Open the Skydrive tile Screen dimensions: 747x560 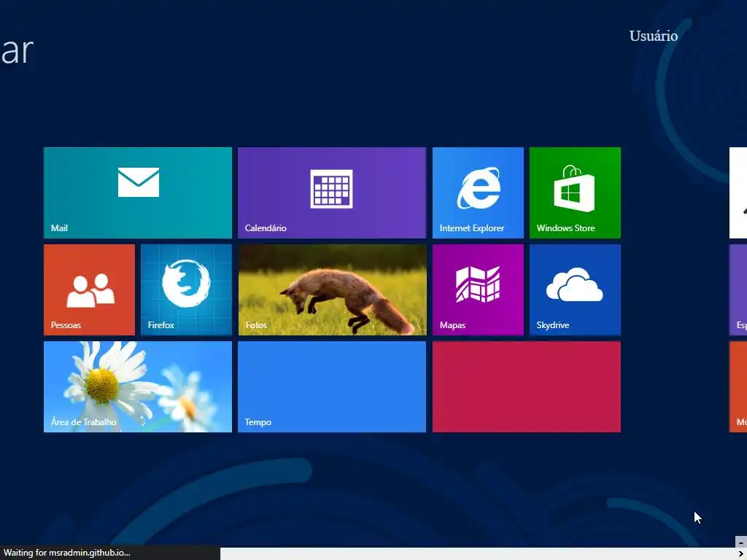click(575, 290)
